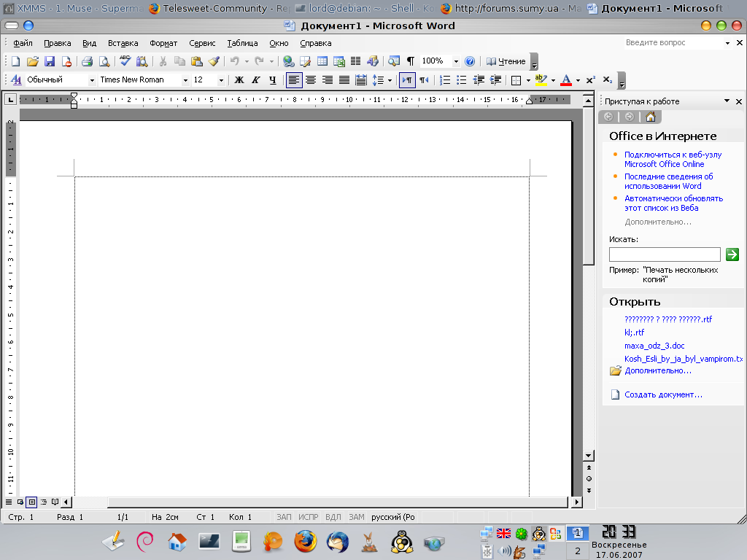Viewport: 747px width, 560px height.
Task: Select the Format Painter brush icon
Action: pos(214,62)
